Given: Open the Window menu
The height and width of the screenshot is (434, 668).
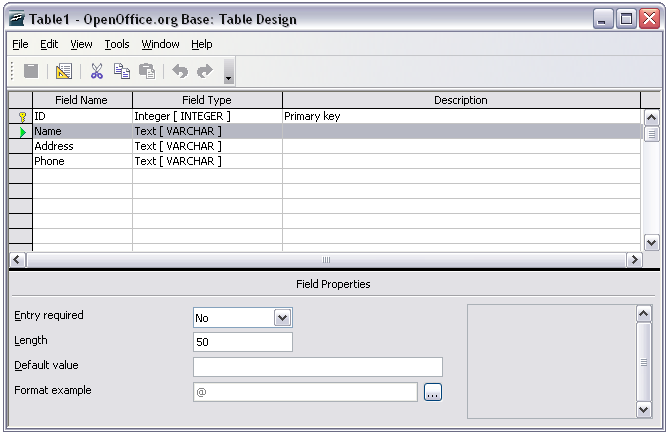Looking at the screenshot, I should 160,44.
